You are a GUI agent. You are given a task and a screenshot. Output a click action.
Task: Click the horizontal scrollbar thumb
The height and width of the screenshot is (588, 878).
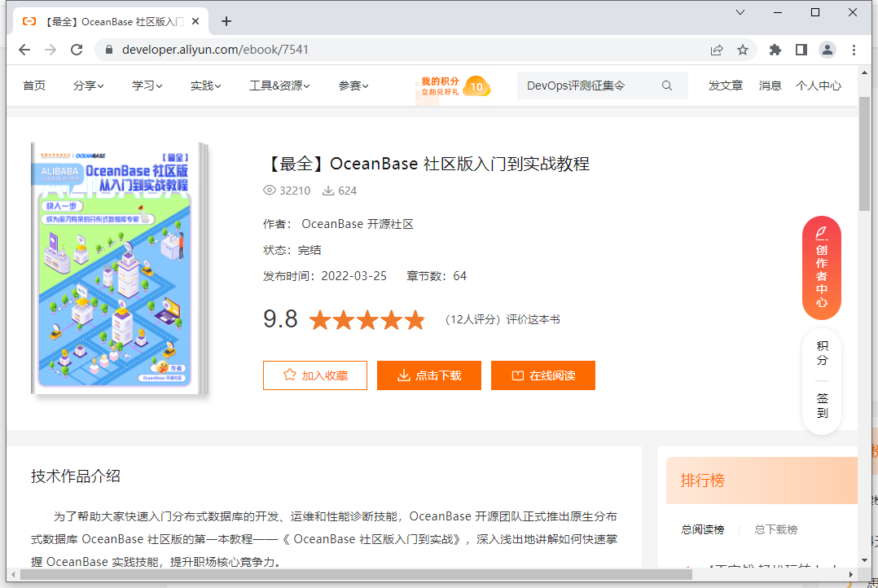tap(356, 574)
